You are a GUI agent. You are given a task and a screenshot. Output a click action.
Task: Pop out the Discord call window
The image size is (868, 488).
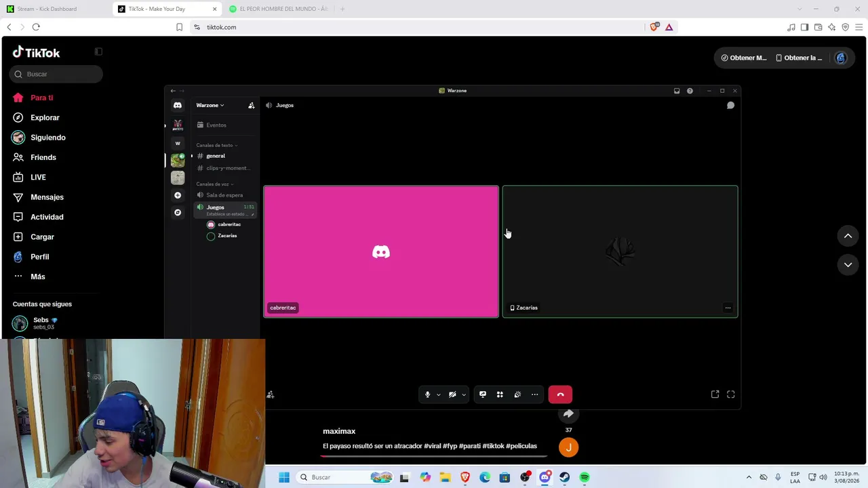tap(715, 394)
